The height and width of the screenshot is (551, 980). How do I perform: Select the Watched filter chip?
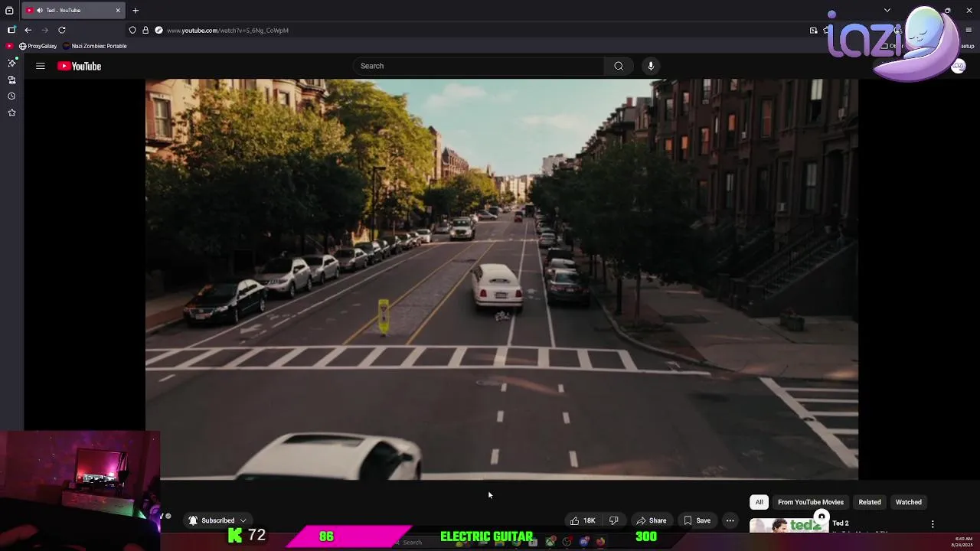click(x=909, y=502)
